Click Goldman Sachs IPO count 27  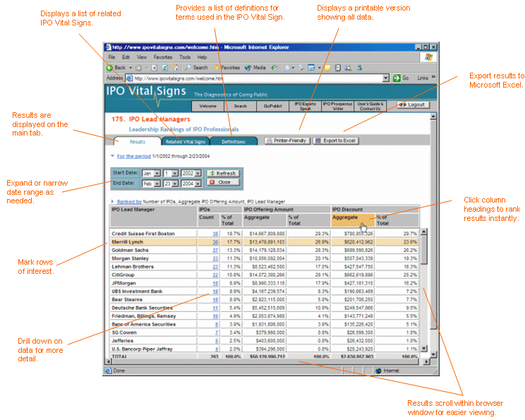215,250
